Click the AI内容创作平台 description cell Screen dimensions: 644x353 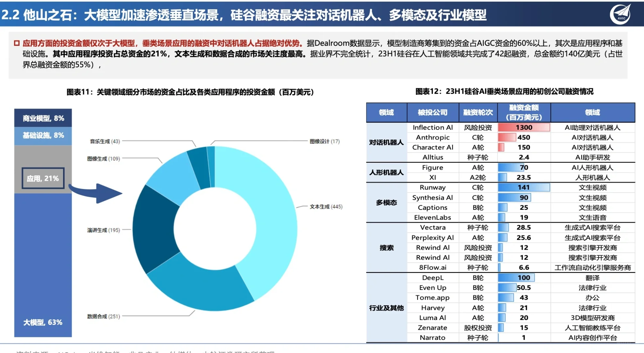pos(593,338)
